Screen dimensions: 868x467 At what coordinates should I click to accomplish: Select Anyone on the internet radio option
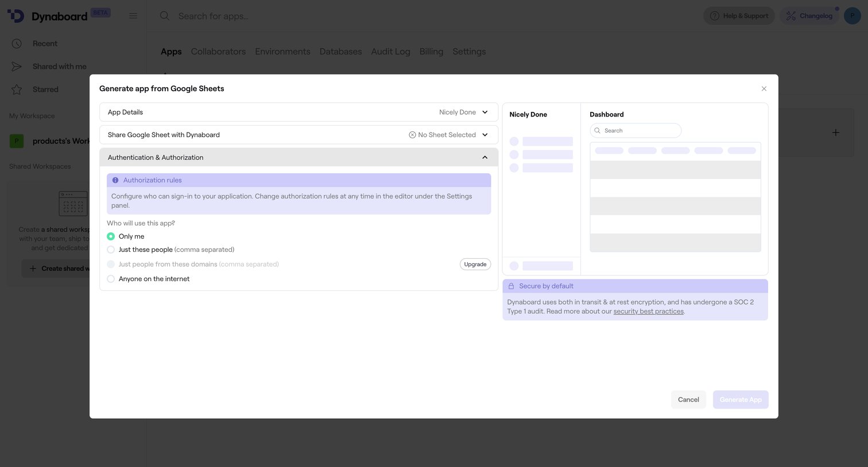click(111, 279)
